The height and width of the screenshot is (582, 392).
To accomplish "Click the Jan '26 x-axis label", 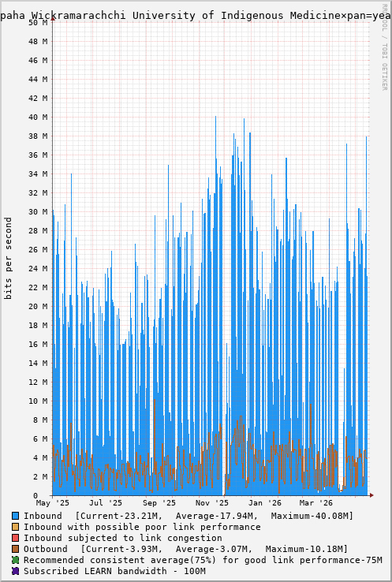I will (265, 503).
